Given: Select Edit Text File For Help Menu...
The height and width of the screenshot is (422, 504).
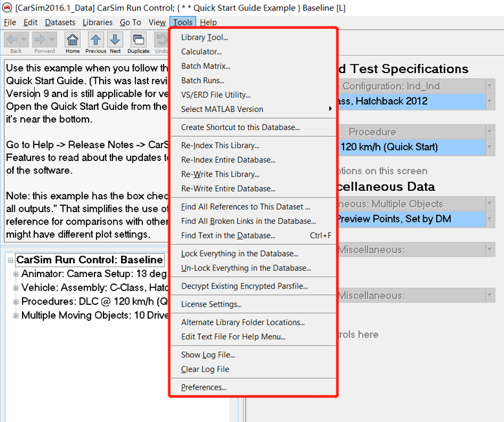Looking at the screenshot, I should (253, 337).
